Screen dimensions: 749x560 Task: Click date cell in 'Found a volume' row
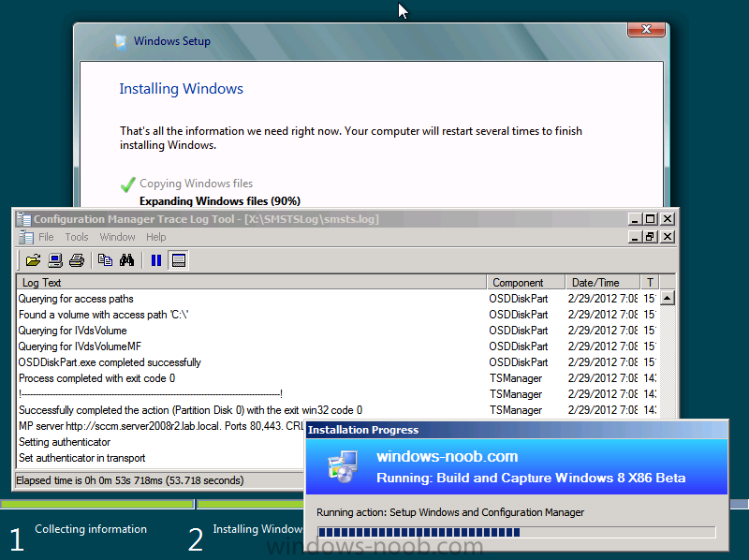603,315
